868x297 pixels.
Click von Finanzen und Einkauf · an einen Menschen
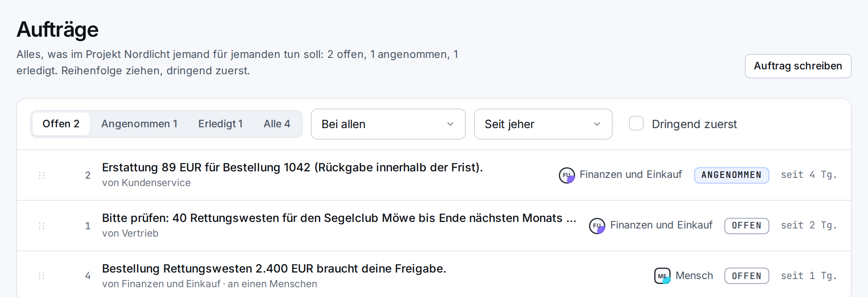[210, 284]
